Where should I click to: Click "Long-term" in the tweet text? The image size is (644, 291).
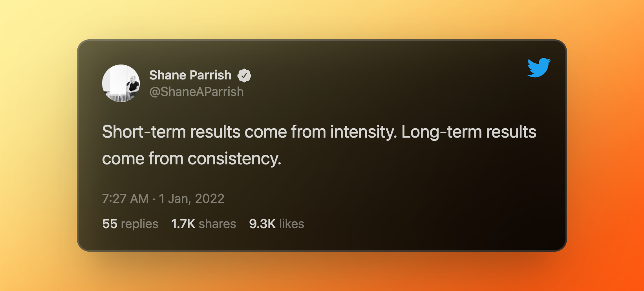441,132
